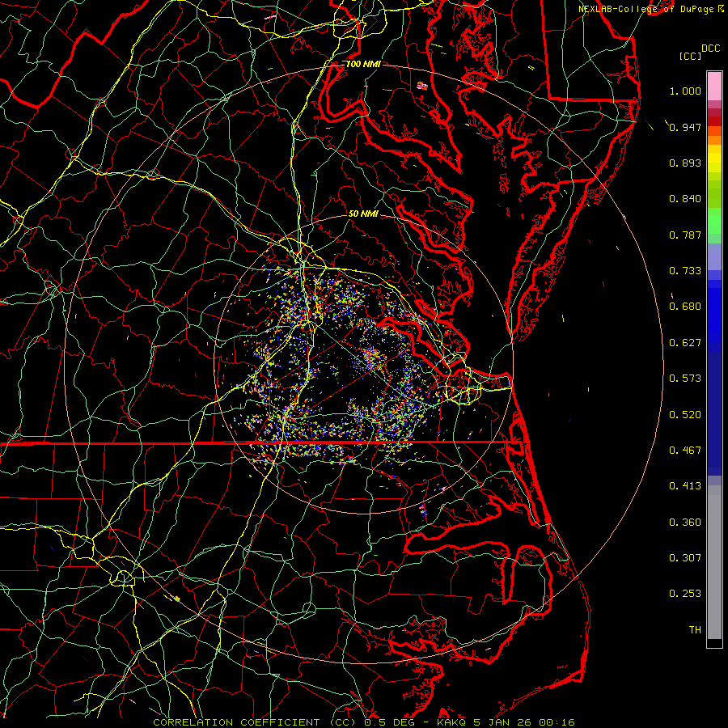Viewport: 728px width, 728px height.
Task: Pick the pink segment atop the color bar
Action: (x=714, y=87)
